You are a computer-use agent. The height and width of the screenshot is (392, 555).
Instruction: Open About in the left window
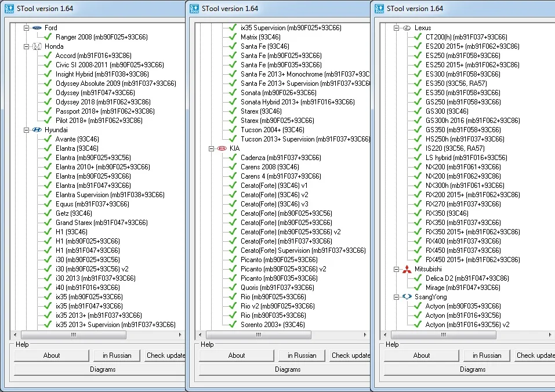coord(52,355)
